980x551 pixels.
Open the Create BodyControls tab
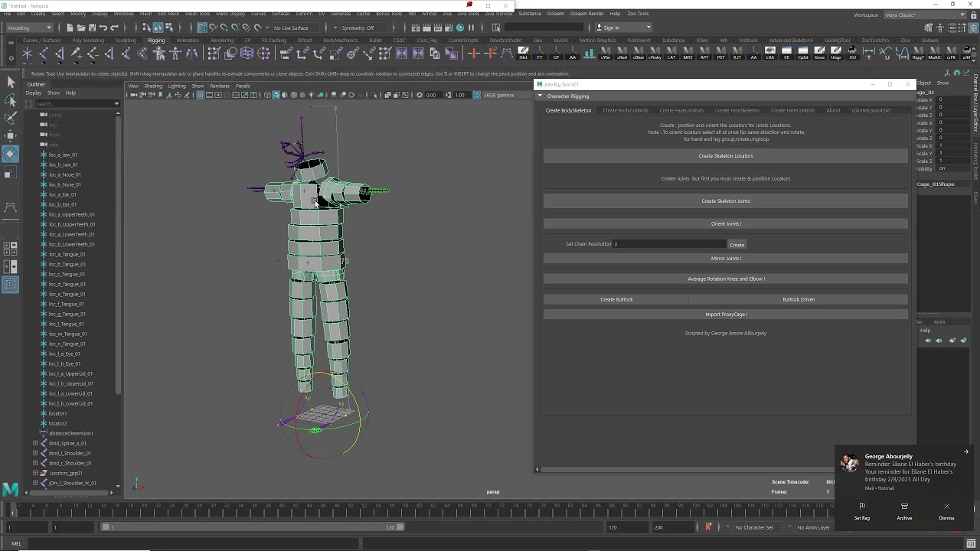pyautogui.click(x=625, y=110)
